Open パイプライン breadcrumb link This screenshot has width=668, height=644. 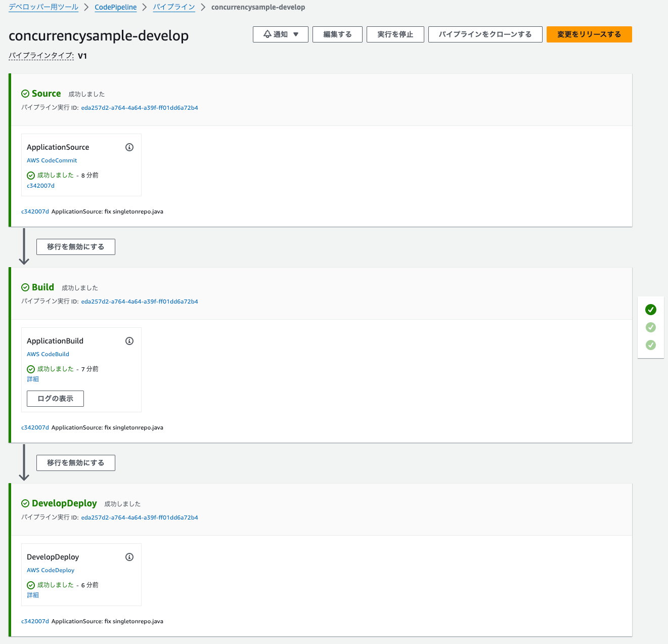coord(174,7)
